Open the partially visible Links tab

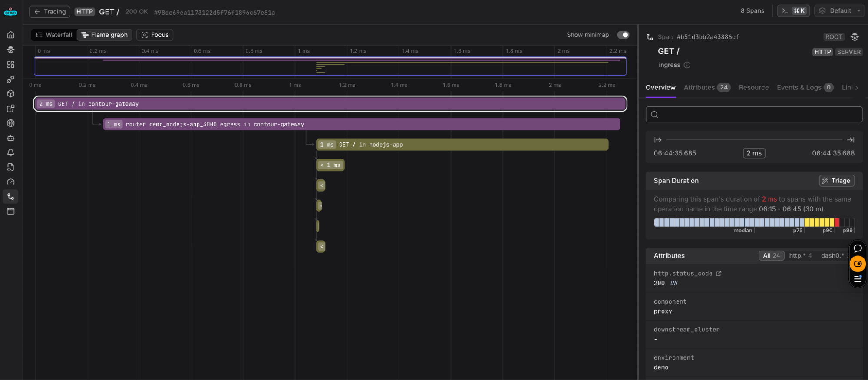click(847, 88)
